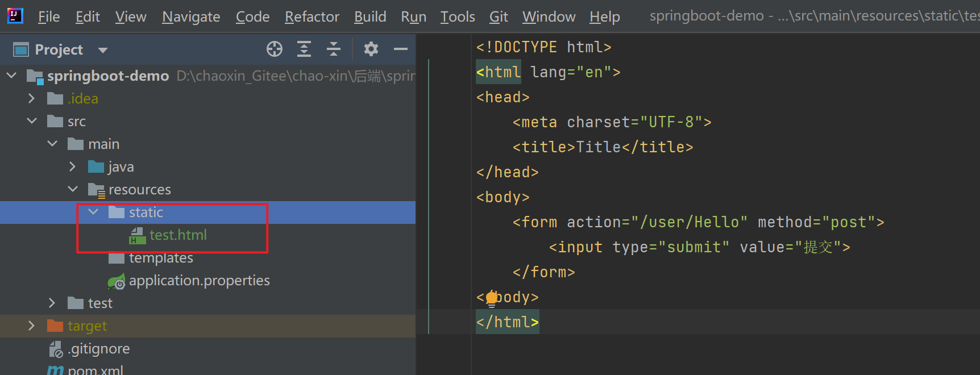This screenshot has height=375, width=980.
Task: Click the locate file crosshair icon
Action: coord(275,49)
